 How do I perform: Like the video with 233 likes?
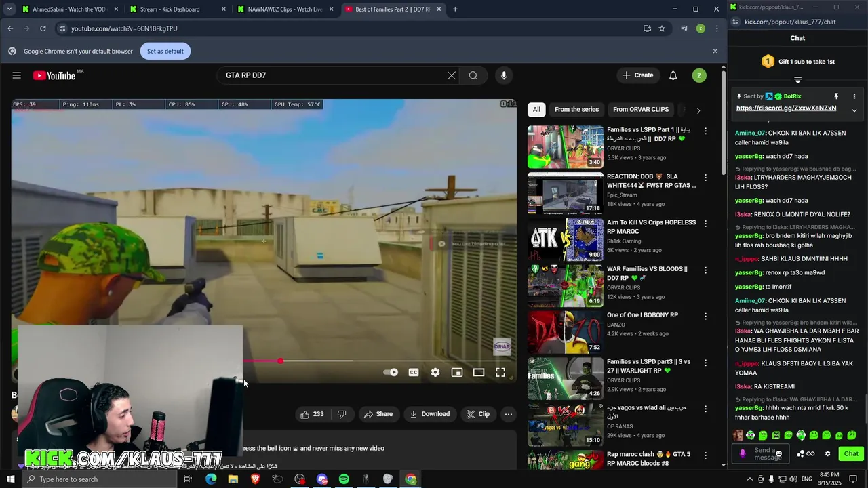coord(312,414)
